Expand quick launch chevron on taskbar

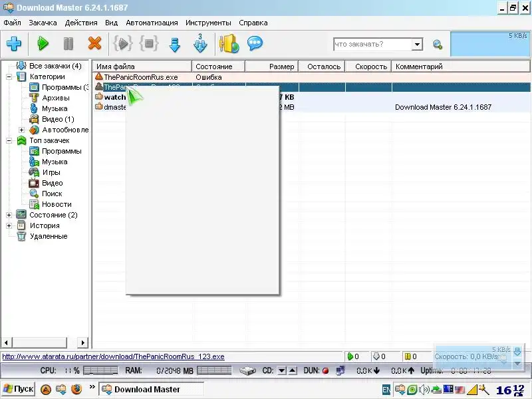tap(92, 386)
